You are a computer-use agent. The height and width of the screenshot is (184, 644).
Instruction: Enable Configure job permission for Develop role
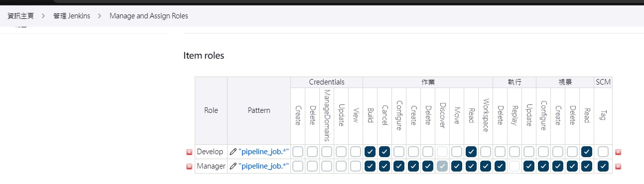pyautogui.click(x=398, y=152)
